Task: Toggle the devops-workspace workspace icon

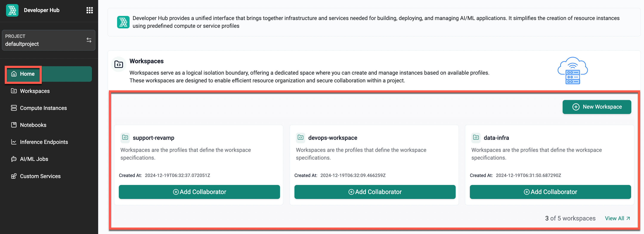Action: tap(301, 137)
